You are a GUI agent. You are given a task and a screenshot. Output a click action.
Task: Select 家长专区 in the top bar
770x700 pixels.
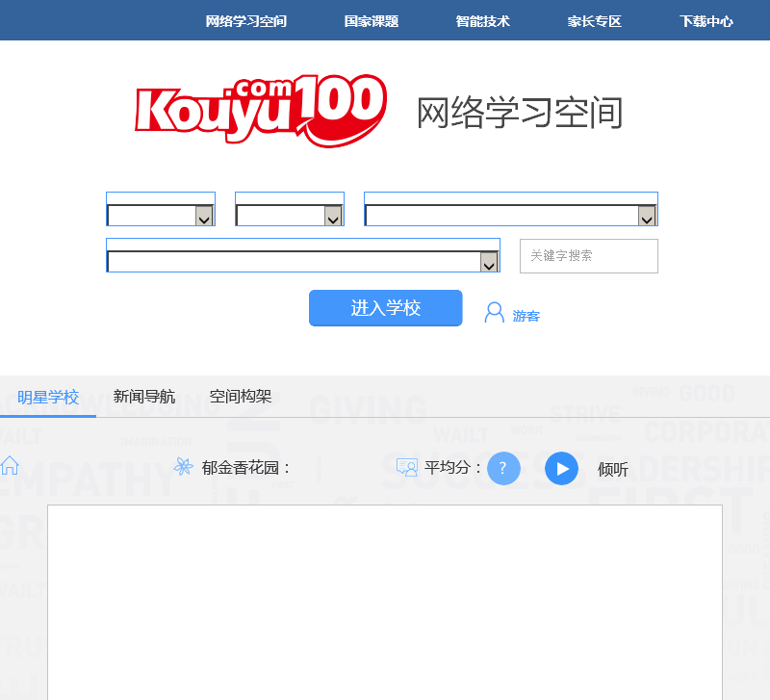pyautogui.click(x=594, y=21)
